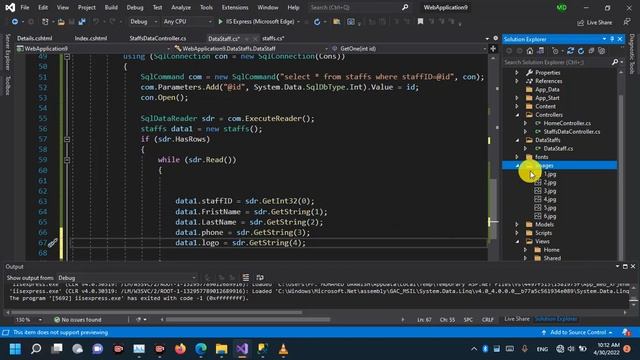Image resolution: width=640 pixels, height=360 pixels.
Task: Switch to StaffsDataController.cs tab
Action: pyautogui.click(x=158, y=38)
